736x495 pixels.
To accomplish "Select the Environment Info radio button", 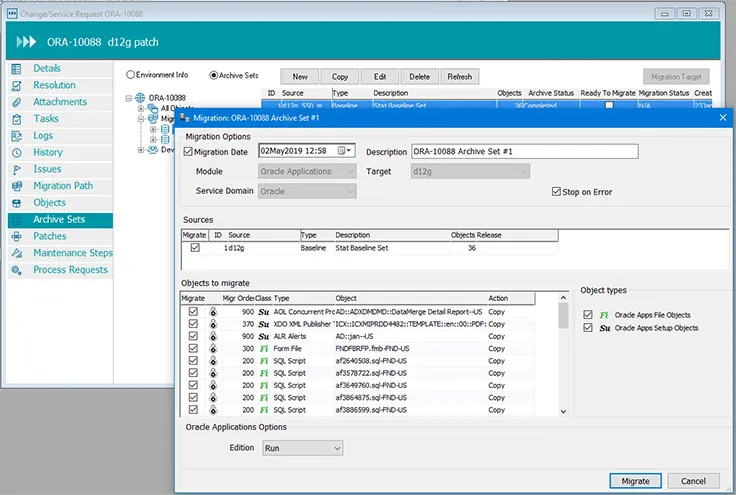I will tap(131, 75).
